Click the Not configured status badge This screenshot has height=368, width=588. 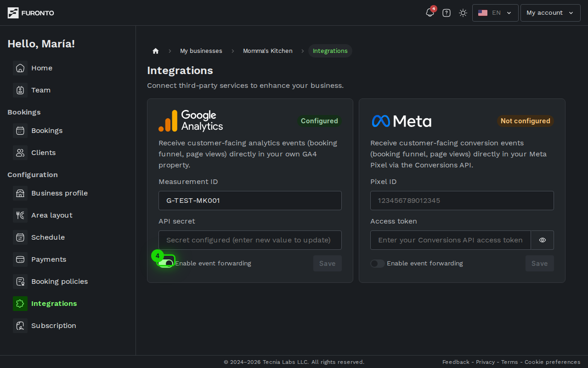pyautogui.click(x=526, y=121)
